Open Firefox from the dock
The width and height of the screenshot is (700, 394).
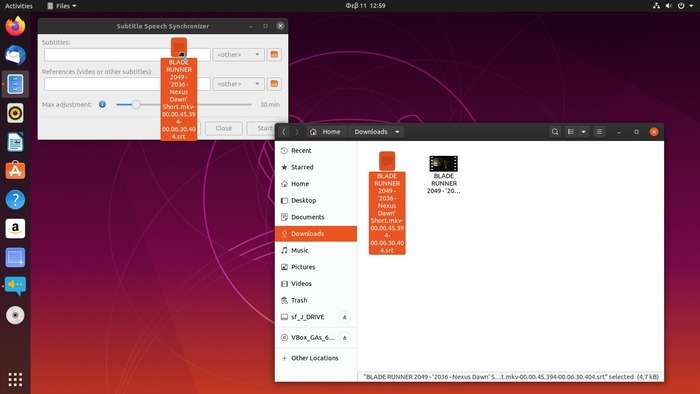15,26
